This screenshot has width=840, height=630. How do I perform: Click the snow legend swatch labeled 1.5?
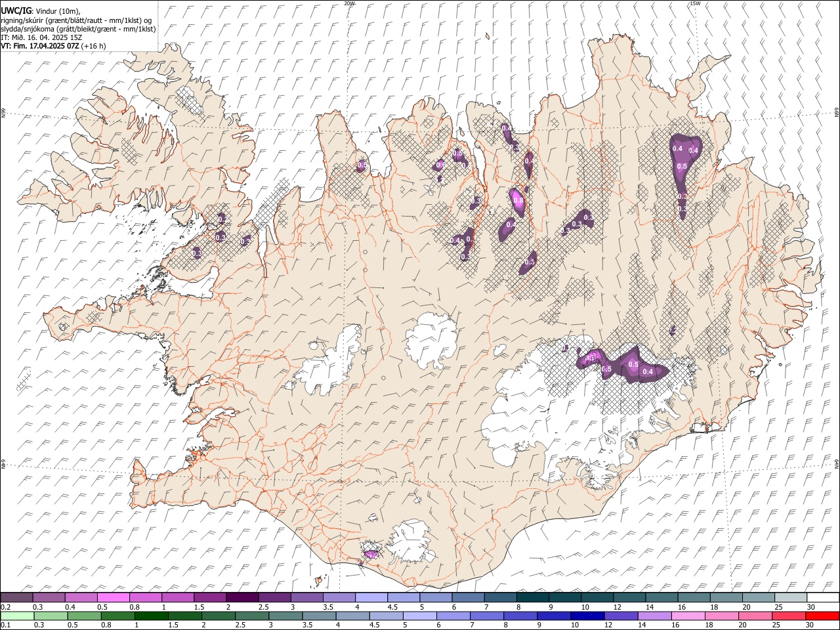210,597
